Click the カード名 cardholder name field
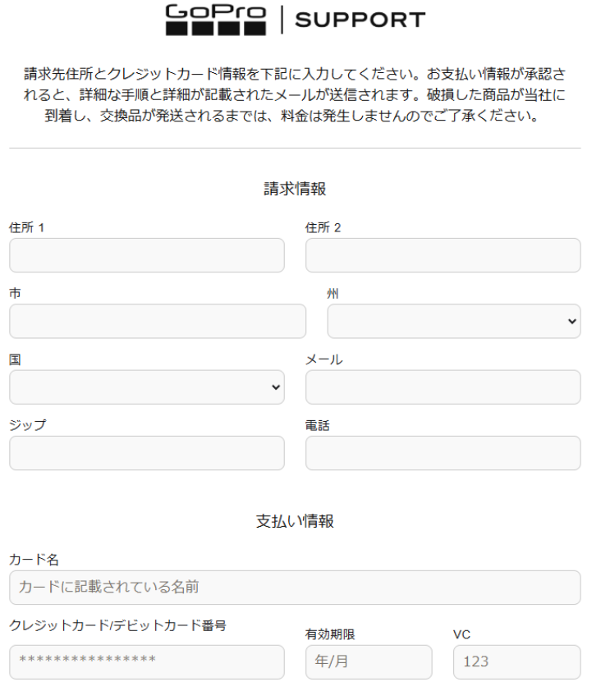This screenshot has width=601, height=700. (x=295, y=588)
